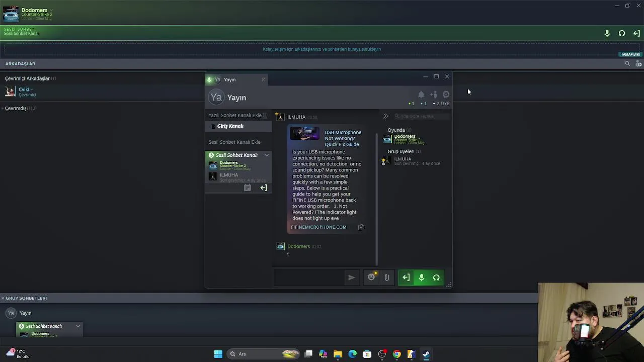Viewport: 644px width, 362px height.
Task: Collapse Sesli Sohbet Kanalı in chat window
Action: (x=267, y=155)
